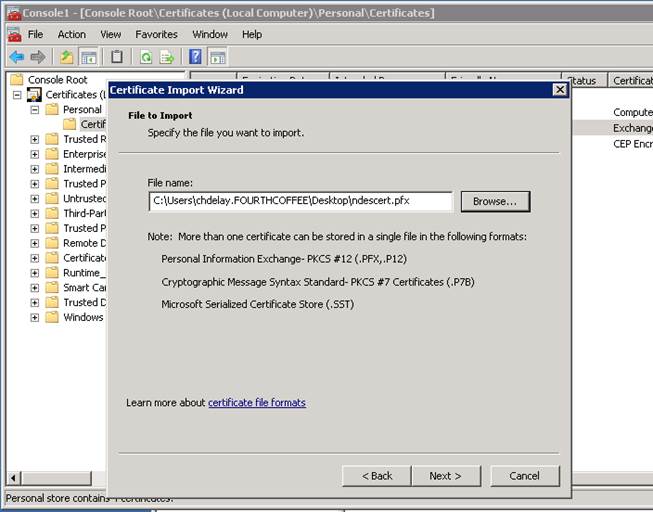Open the Favorites menu

pyautogui.click(x=156, y=34)
